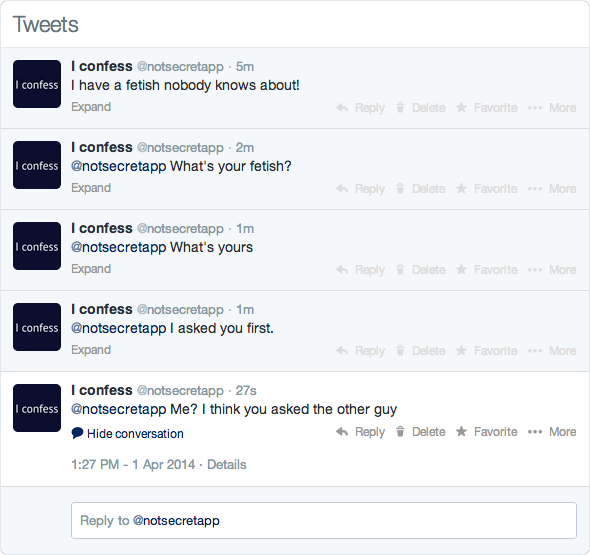Hide conversation on the latest tweet
This screenshot has width=590, height=555.
[x=128, y=433]
